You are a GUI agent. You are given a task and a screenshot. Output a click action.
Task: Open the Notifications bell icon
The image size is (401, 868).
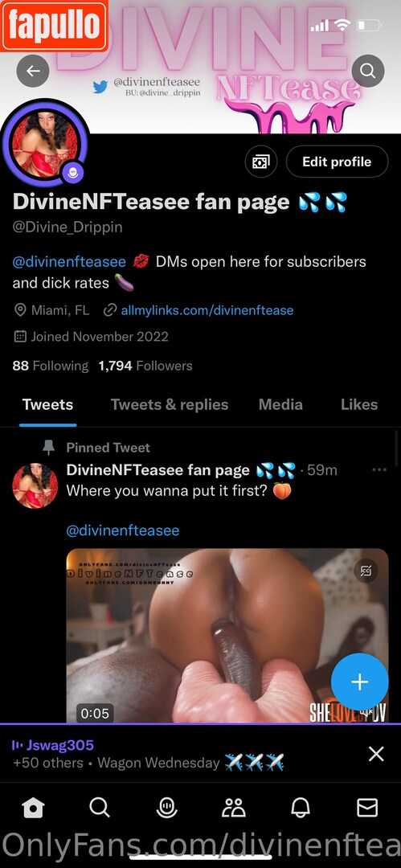click(301, 809)
